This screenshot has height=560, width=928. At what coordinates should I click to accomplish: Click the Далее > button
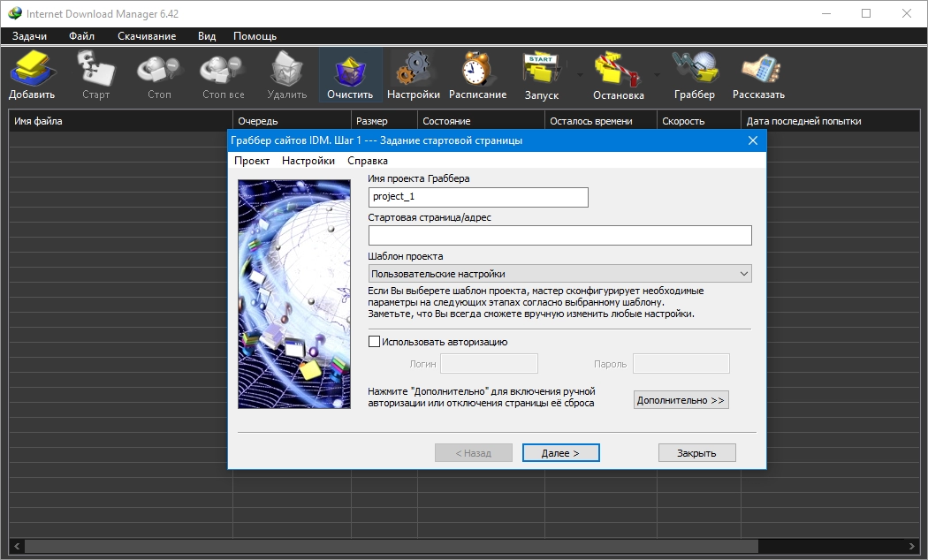tap(560, 453)
